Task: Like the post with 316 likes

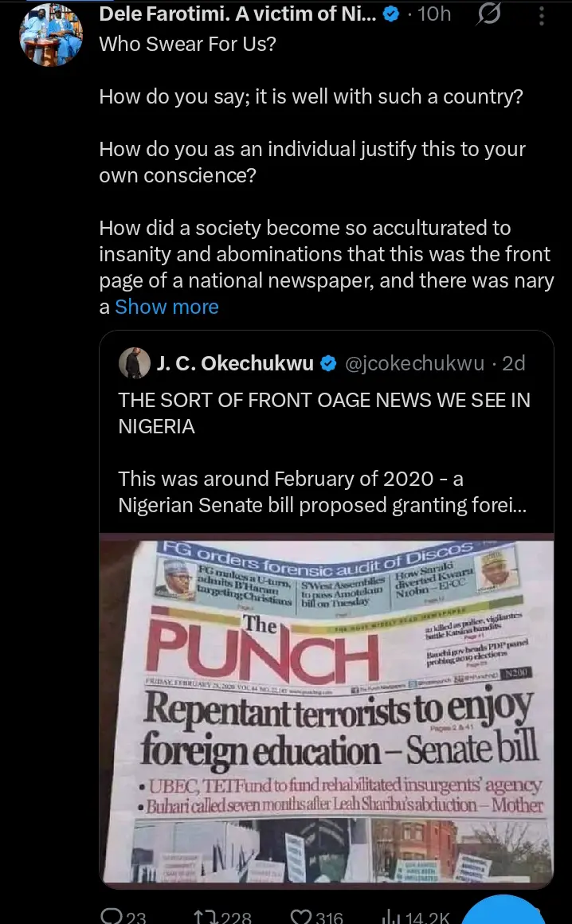Action: coord(304,918)
